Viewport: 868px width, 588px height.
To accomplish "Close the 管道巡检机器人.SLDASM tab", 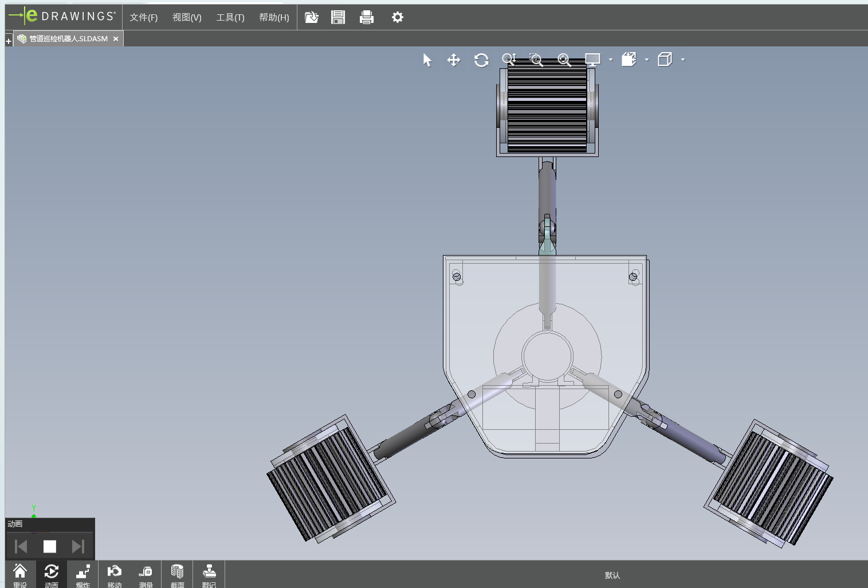I will 116,39.
